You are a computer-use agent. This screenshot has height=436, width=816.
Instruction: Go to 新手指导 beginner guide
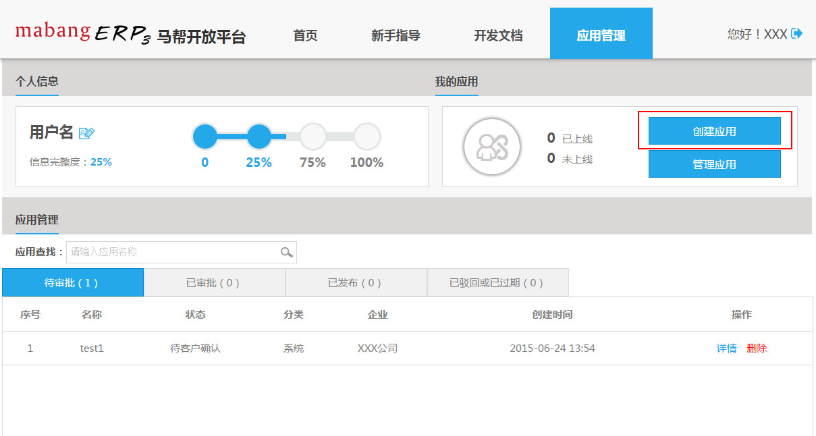click(395, 35)
